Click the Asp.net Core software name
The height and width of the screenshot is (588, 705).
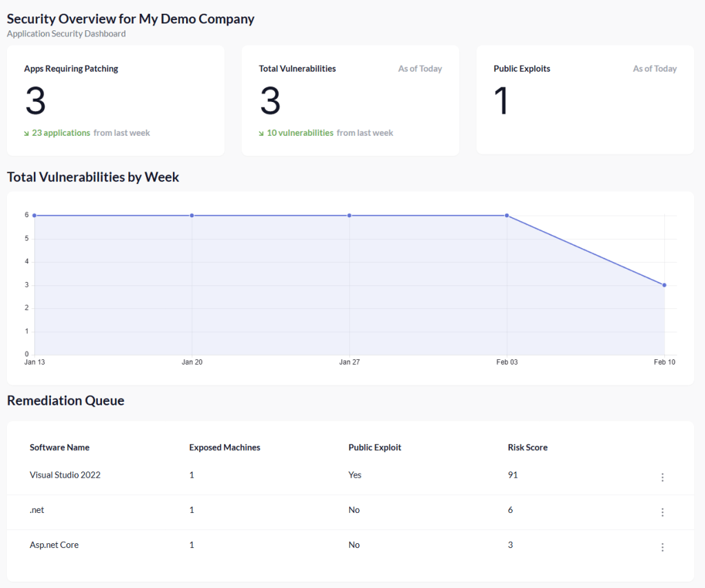pyautogui.click(x=54, y=545)
